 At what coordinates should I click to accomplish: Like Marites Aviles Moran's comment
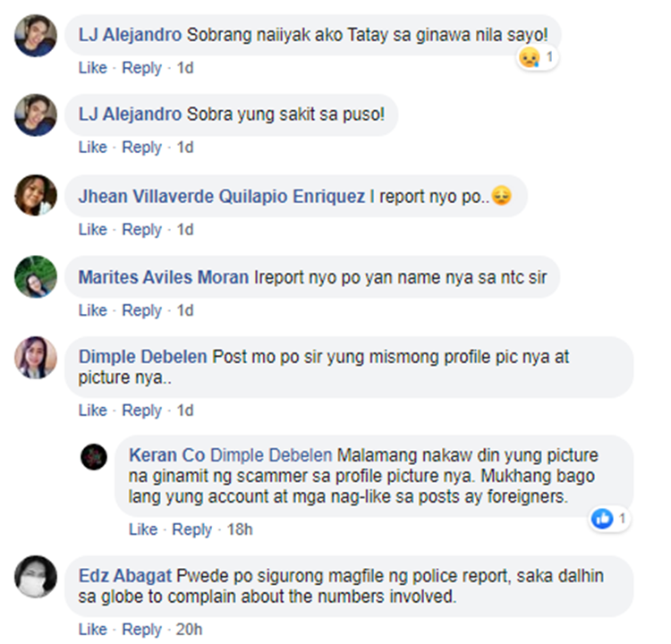click(x=92, y=310)
